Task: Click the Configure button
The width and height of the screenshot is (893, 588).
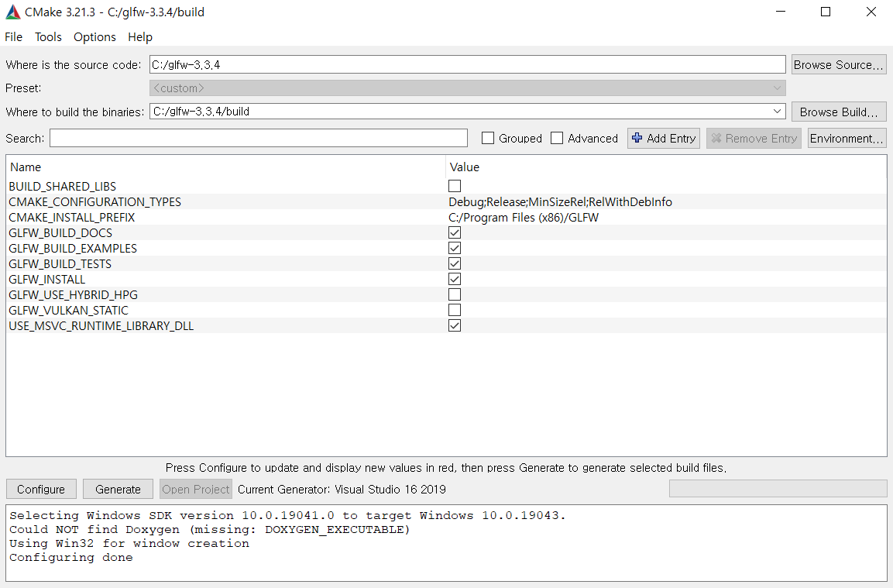Action: [41, 489]
